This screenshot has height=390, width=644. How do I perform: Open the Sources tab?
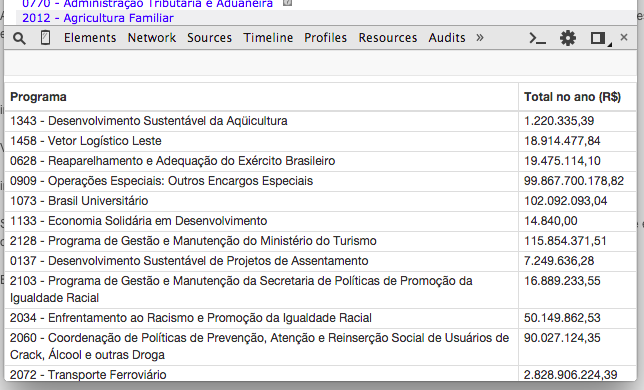click(209, 38)
